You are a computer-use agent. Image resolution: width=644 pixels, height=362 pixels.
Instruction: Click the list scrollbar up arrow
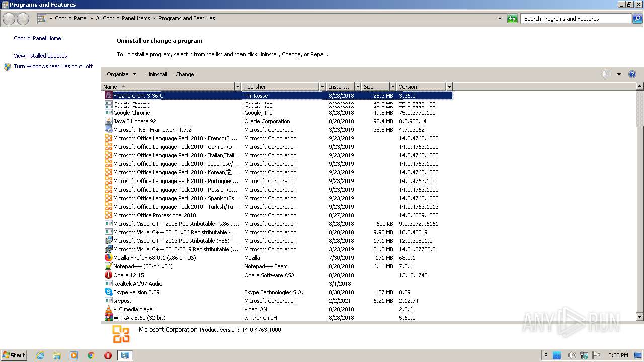point(640,86)
